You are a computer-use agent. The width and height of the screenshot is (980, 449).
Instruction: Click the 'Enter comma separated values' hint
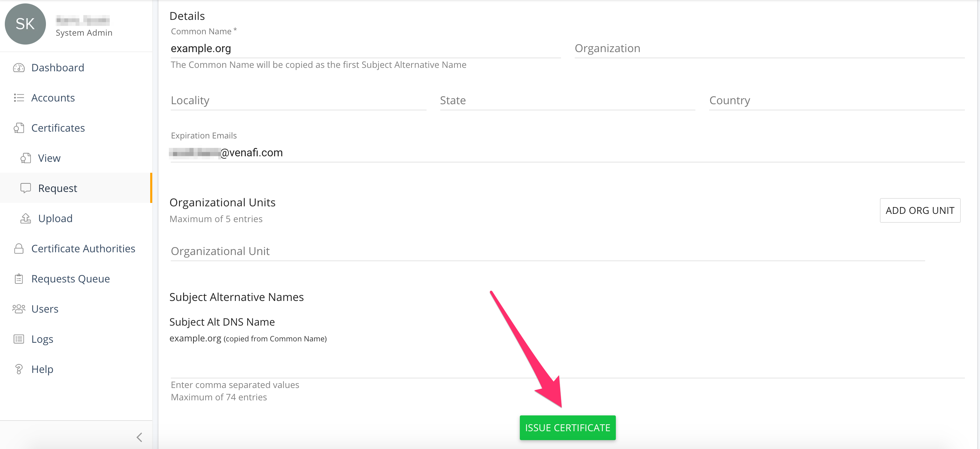click(235, 385)
